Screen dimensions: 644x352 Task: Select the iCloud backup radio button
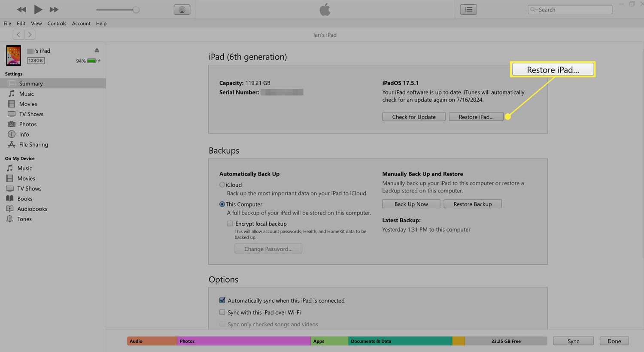click(x=222, y=185)
